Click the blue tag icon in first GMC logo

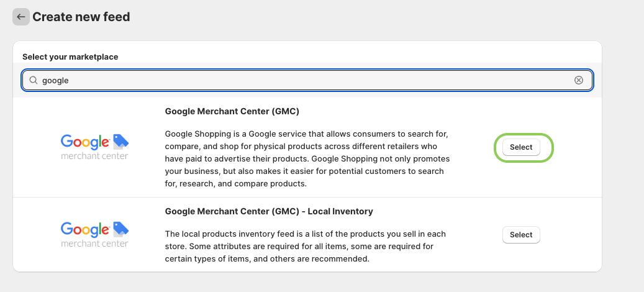pyautogui.click(x=120, y=142)
